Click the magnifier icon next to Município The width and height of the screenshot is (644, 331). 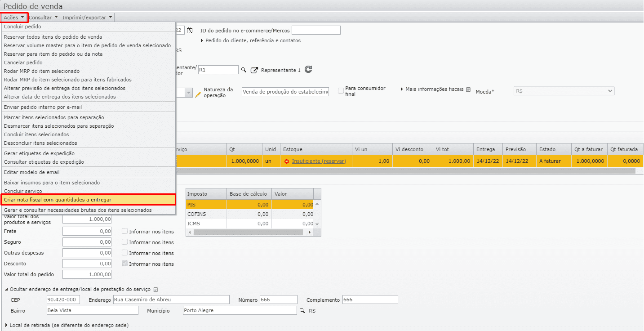coord(302,311)
